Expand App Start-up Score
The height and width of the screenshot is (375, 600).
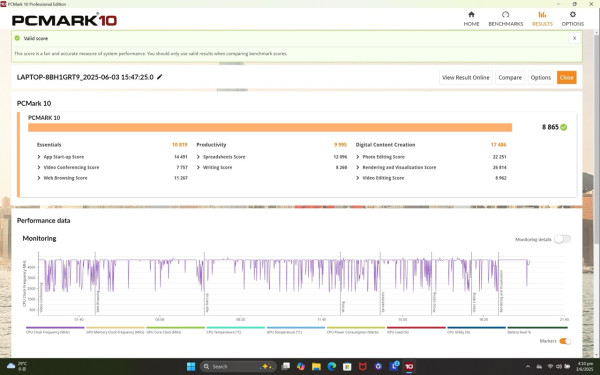tap(39, 157)
